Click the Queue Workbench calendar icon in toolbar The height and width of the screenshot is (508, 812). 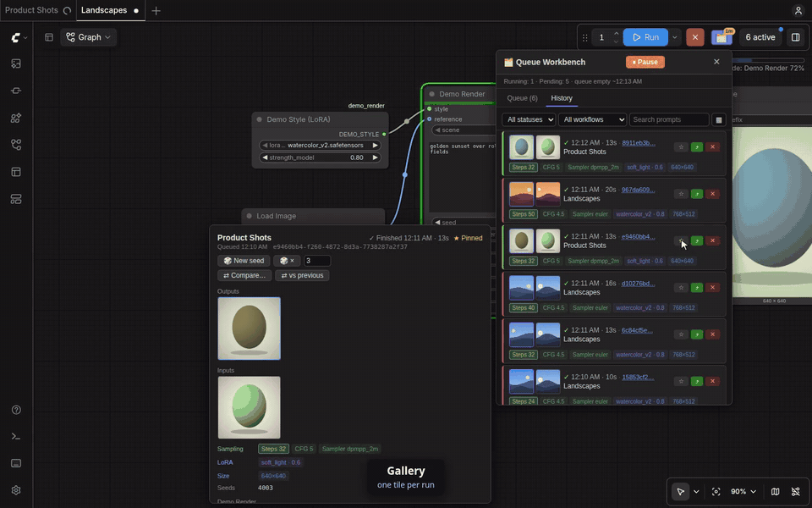coord(721,37)
